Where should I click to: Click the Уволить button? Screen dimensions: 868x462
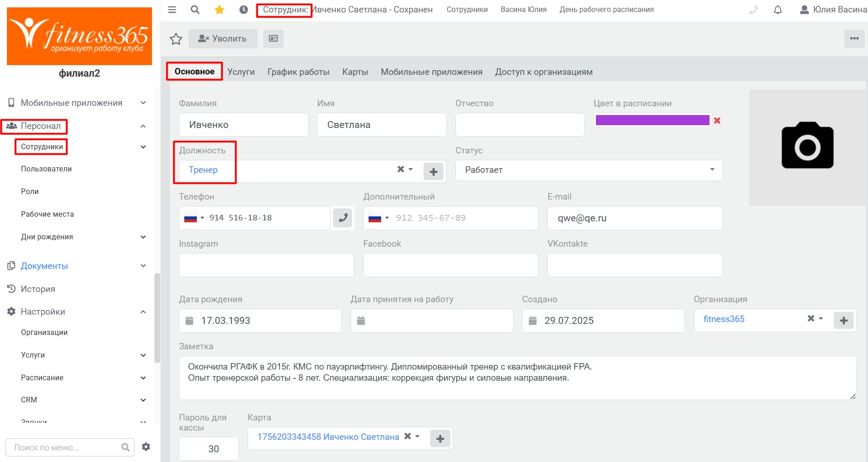click(x=223, y=39)
